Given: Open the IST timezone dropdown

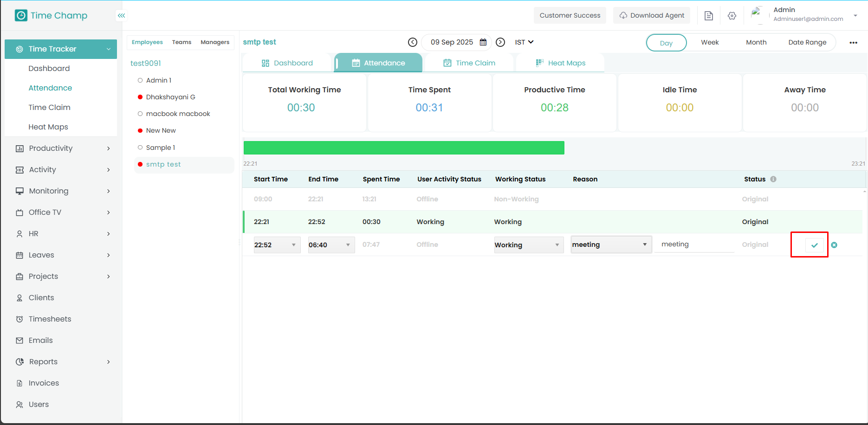Looking at the screenshot, I should click(524, 42).
